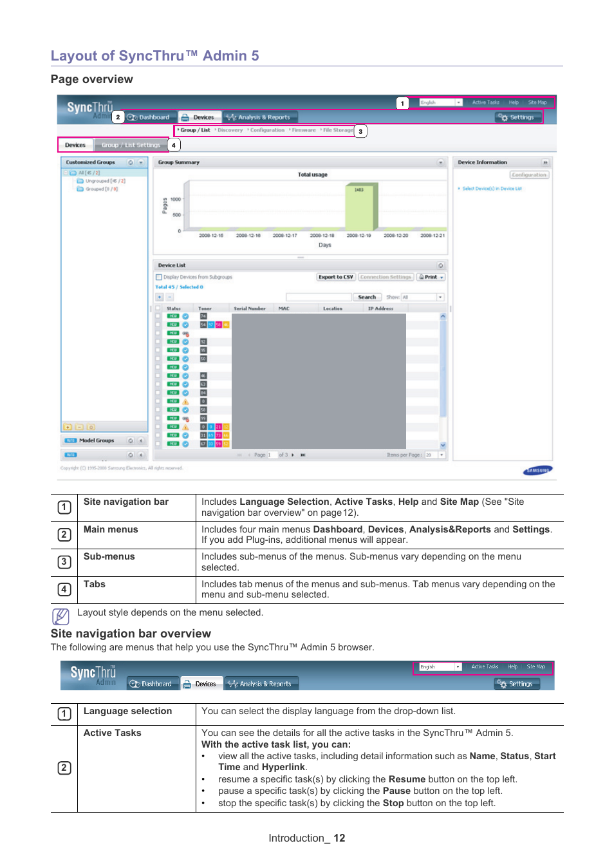Click the refresh icon in the Device List header
Viewport: 614px width, 868px height.
coord(441,265)
